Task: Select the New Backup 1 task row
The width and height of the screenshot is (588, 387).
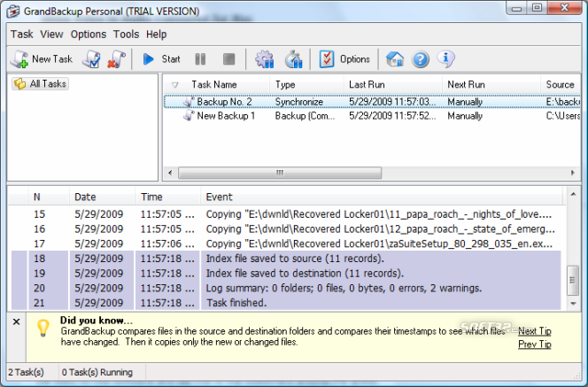Action: [372, 116]
